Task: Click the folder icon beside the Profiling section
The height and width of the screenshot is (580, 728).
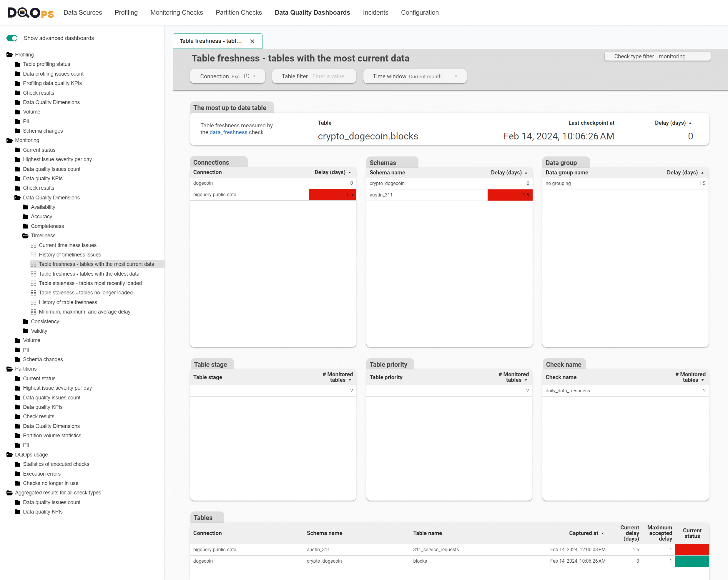Action: point(9,54)
